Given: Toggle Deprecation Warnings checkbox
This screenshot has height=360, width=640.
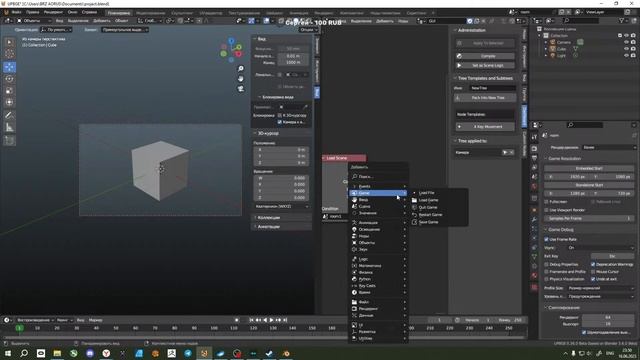Looking at the screenshot, I should point(593,264).
